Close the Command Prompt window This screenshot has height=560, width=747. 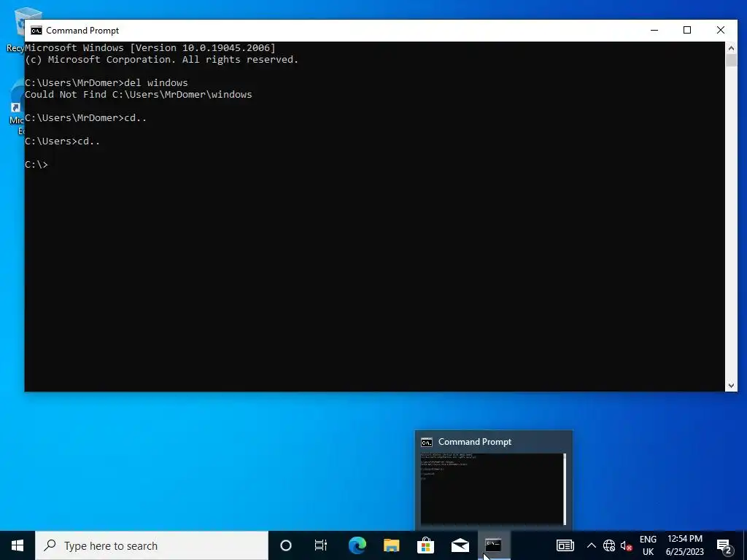(x=721, y=30)
